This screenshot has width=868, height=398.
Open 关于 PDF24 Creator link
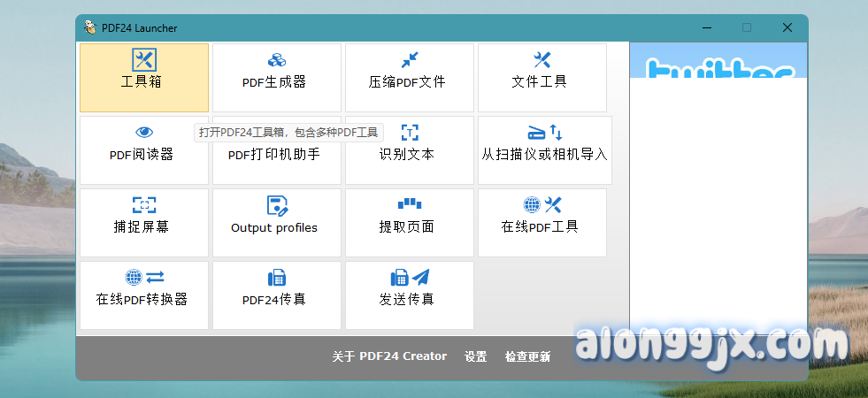[x=389, y=356]
